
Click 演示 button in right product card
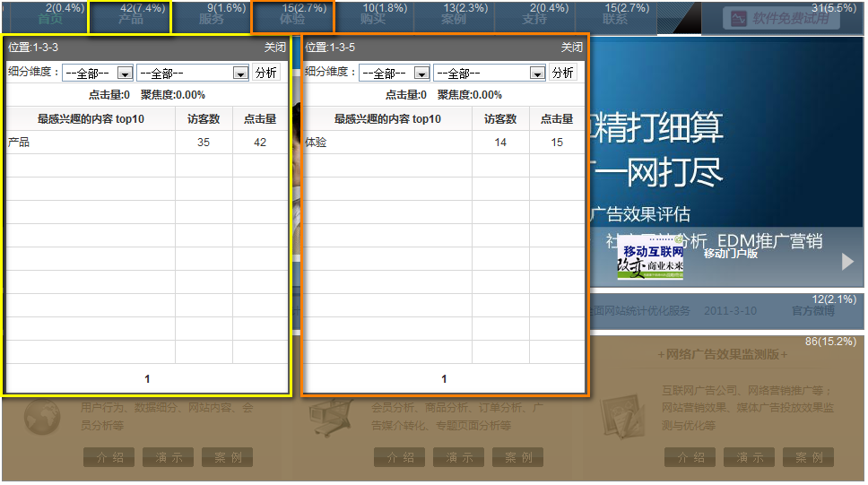click(x=749, y=458)
